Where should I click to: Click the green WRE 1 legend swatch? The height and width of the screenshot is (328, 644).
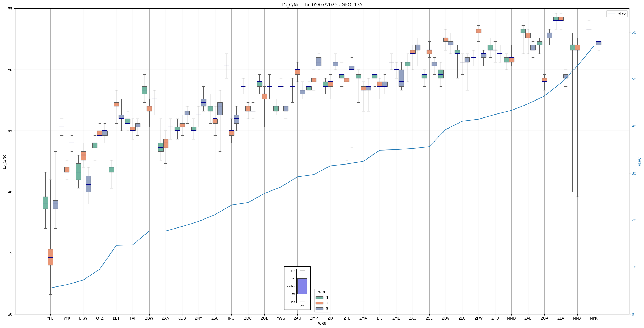[x=319, y=298]
